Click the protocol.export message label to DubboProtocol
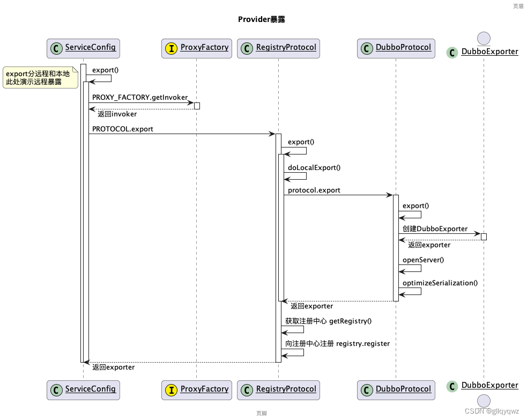The width and height of the screenshot is (527, 420). click(314, 190)
